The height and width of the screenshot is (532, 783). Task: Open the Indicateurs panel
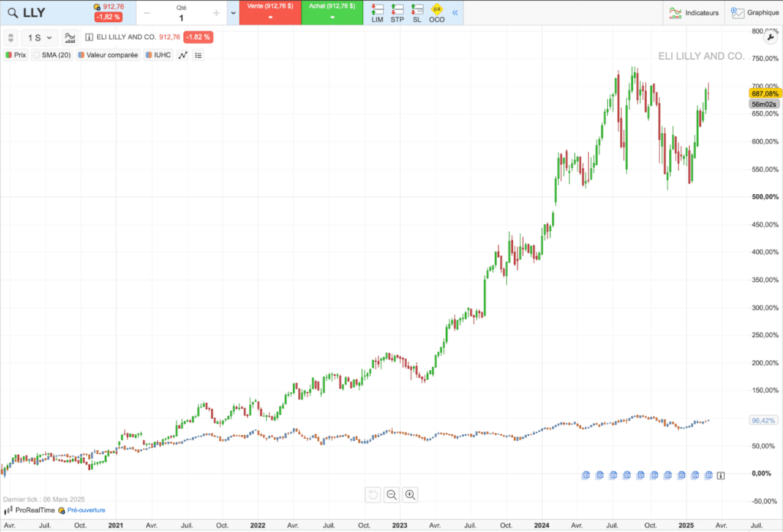click(x=694, y=13)
